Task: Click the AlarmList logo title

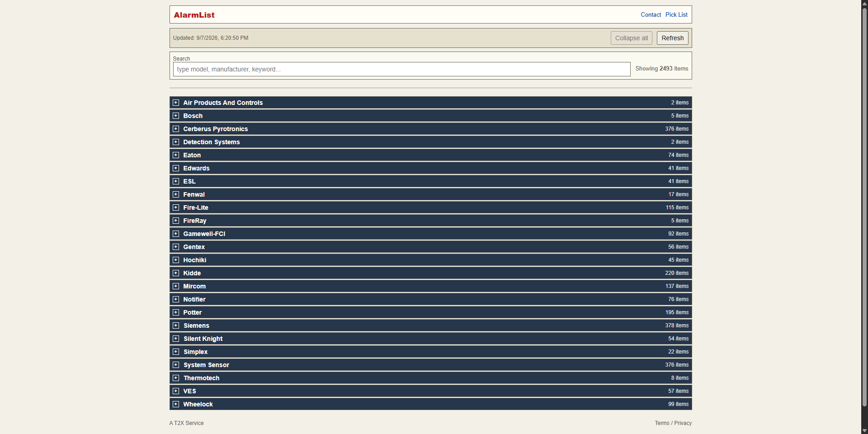Action: coord(194,15)
